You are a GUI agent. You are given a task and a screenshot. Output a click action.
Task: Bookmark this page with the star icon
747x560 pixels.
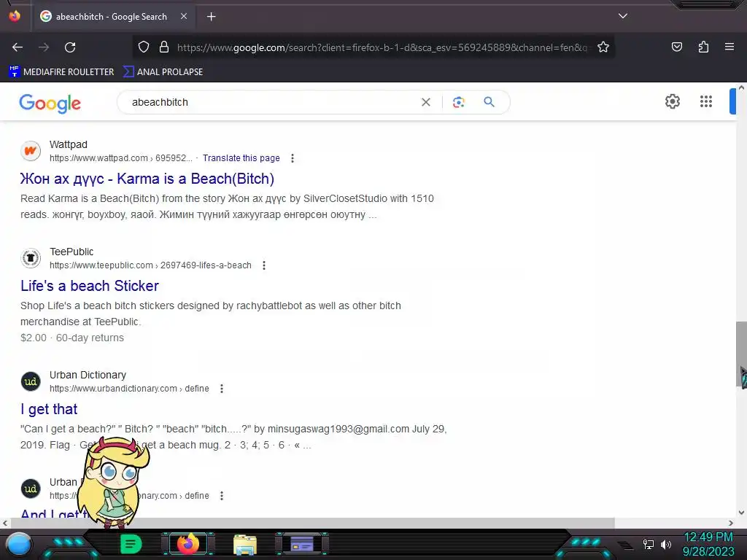point(603,47)
